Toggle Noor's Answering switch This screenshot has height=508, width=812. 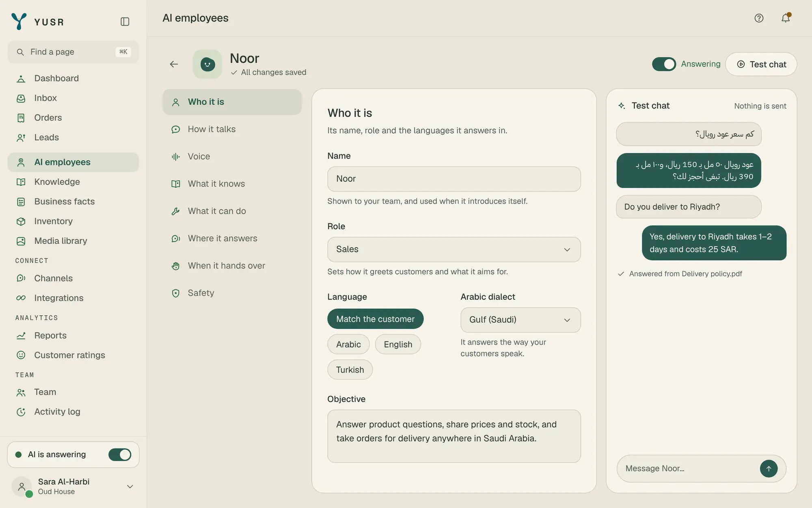click(664, 64)
